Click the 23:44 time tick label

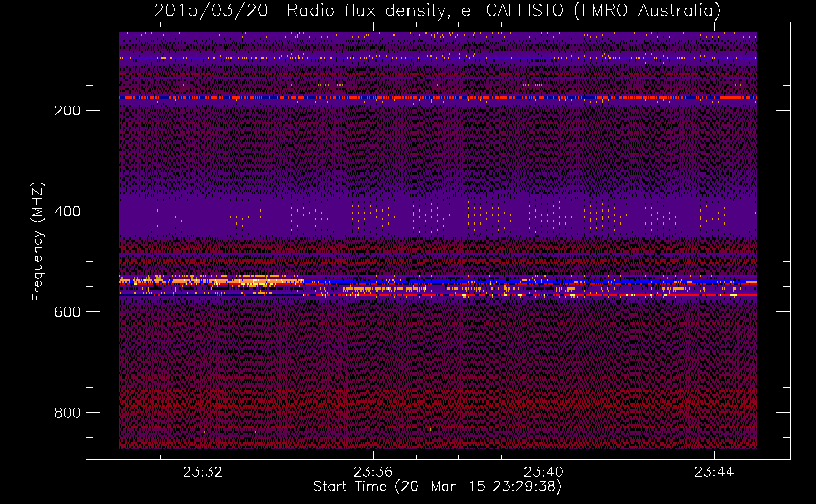point(714,472)
